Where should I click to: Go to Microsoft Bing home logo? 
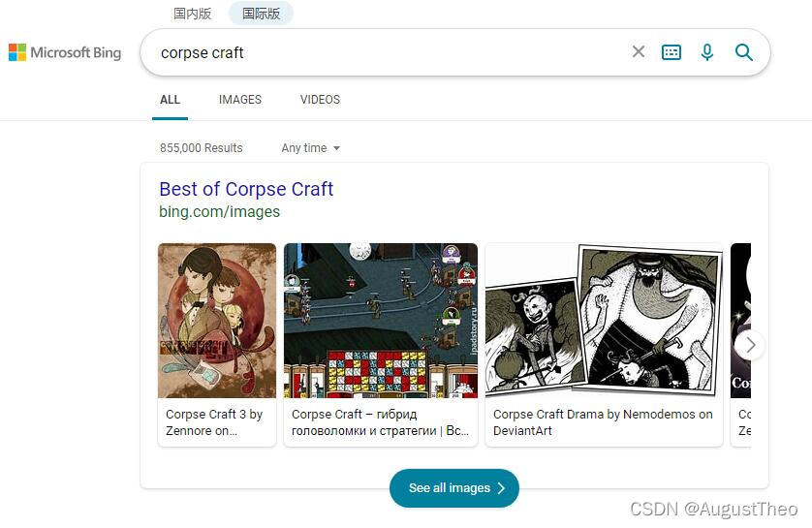(x=65, y=52)
